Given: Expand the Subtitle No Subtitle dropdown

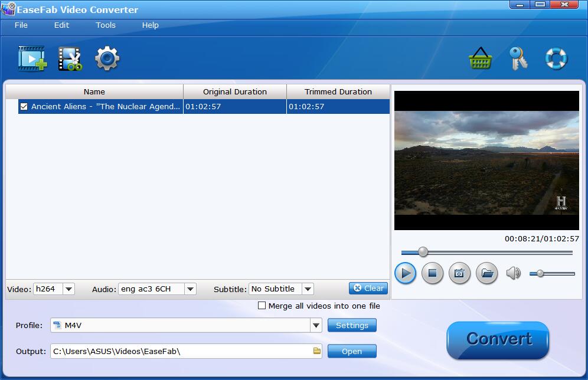Looking at the screenshot, I should 308,289.
